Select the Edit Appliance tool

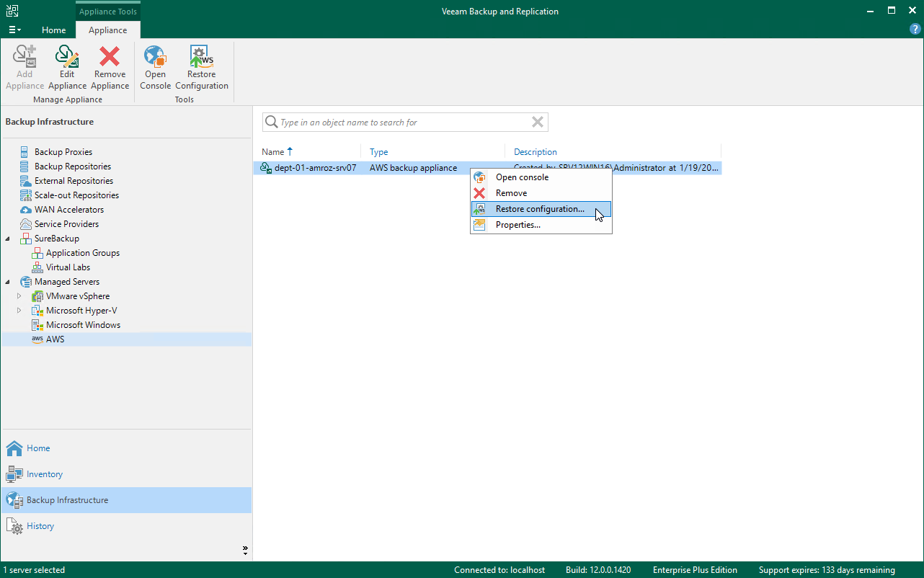pyautogui.click(x=67, y=65)
